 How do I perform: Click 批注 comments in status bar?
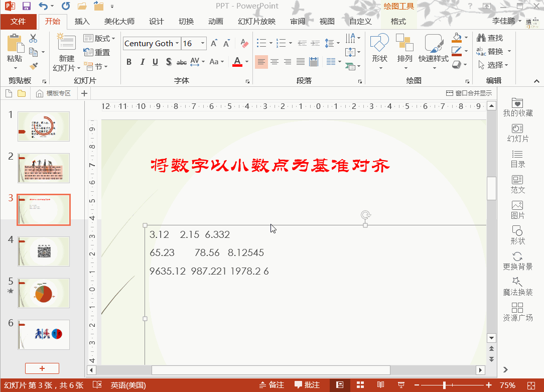tap(307, 384)
